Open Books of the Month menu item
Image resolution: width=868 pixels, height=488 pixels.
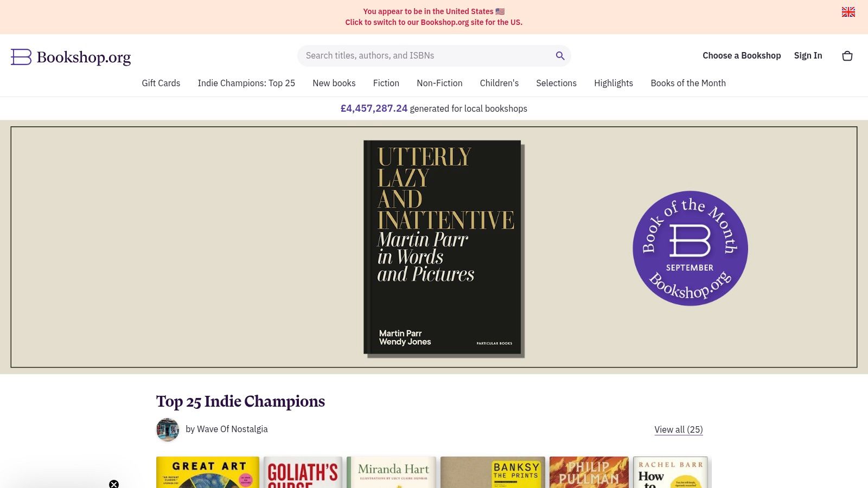pos(688,83)
